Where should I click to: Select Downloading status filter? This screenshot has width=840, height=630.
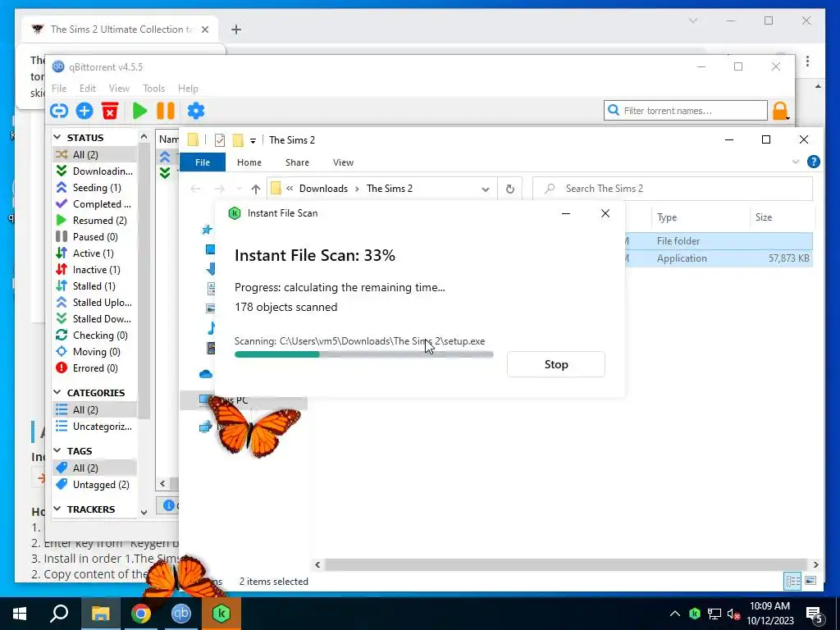[x=95, y=171]
